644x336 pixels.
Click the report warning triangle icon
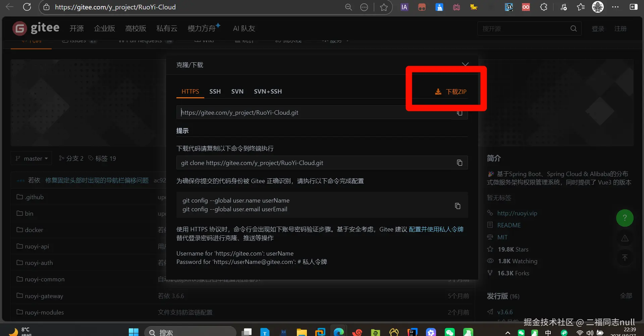(x=625, y=238)
